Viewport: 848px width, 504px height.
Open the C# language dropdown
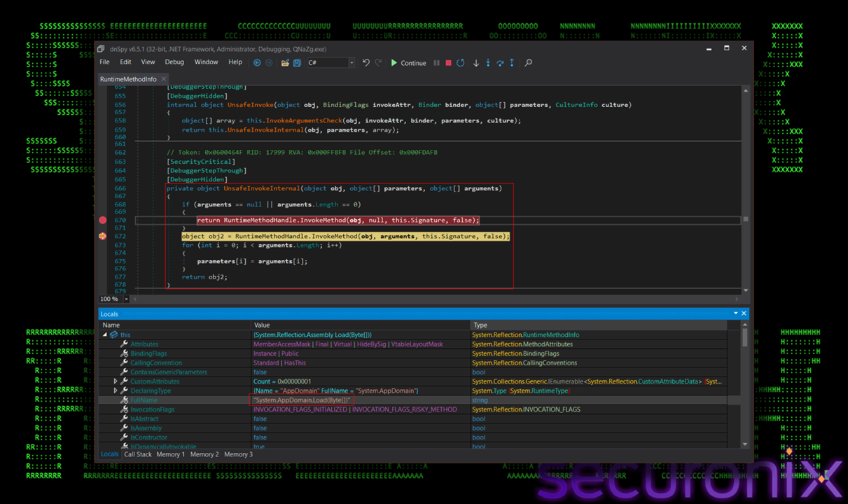[351, 63]
